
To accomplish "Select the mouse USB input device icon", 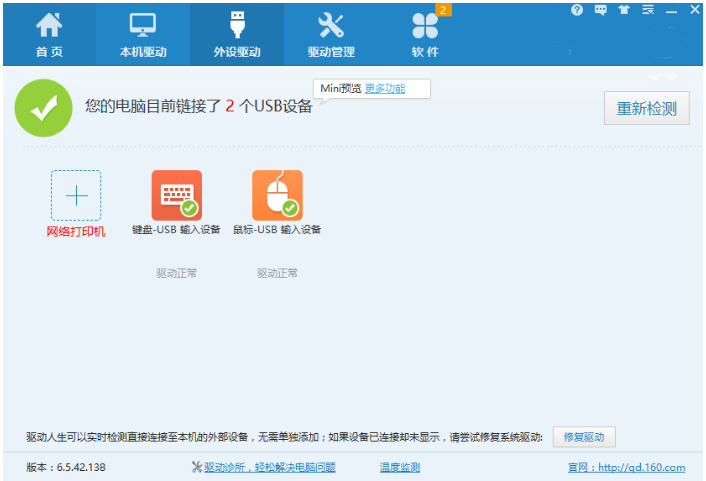I will coord(277,195).
